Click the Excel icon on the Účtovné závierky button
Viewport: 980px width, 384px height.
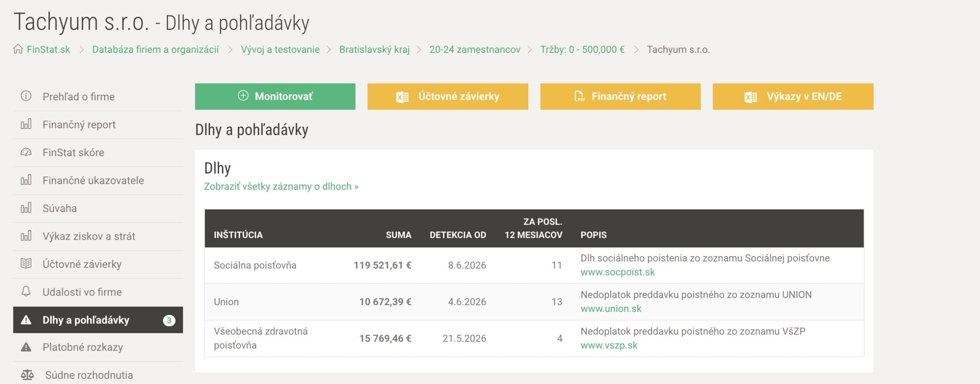(402, 97)
